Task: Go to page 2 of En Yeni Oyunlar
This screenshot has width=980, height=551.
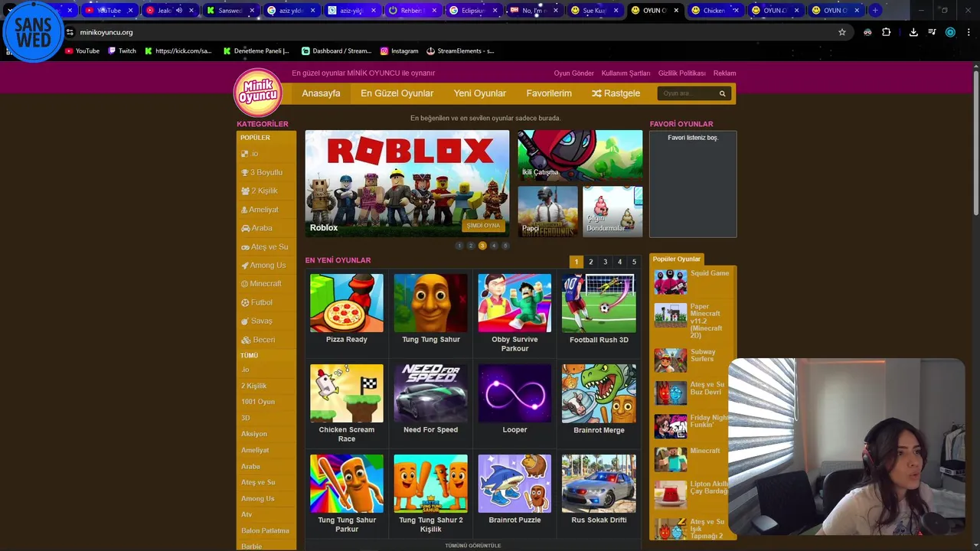Action: pyautogui.click(x=591, y=262)
